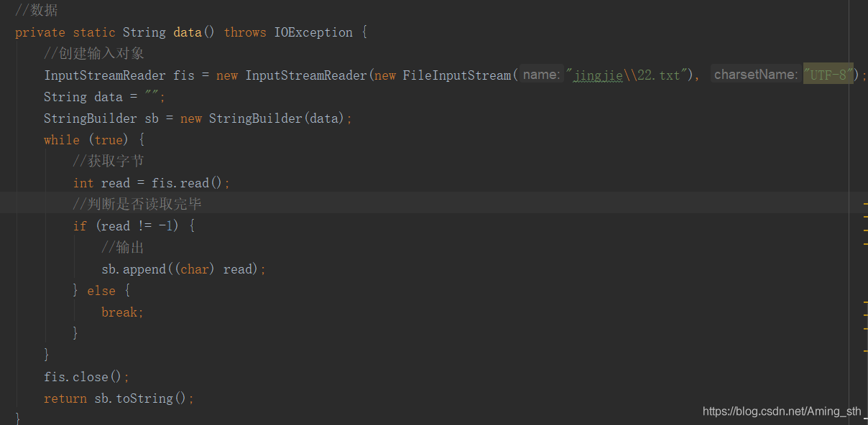Click the "fis" variable in its declaration

point(184,75)
